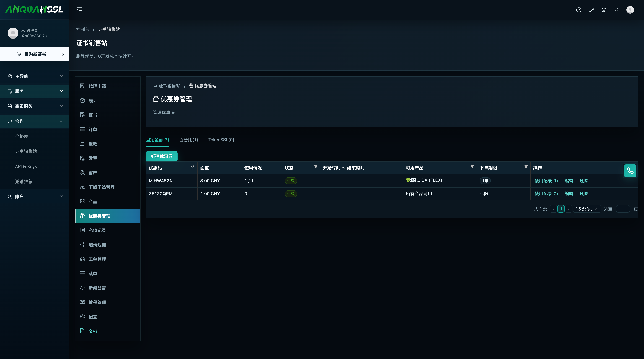Open 使用记录(1) for MIHWA52A
Image resolution: width=644 pixels, height=359 pixels.
coord(546,181)
